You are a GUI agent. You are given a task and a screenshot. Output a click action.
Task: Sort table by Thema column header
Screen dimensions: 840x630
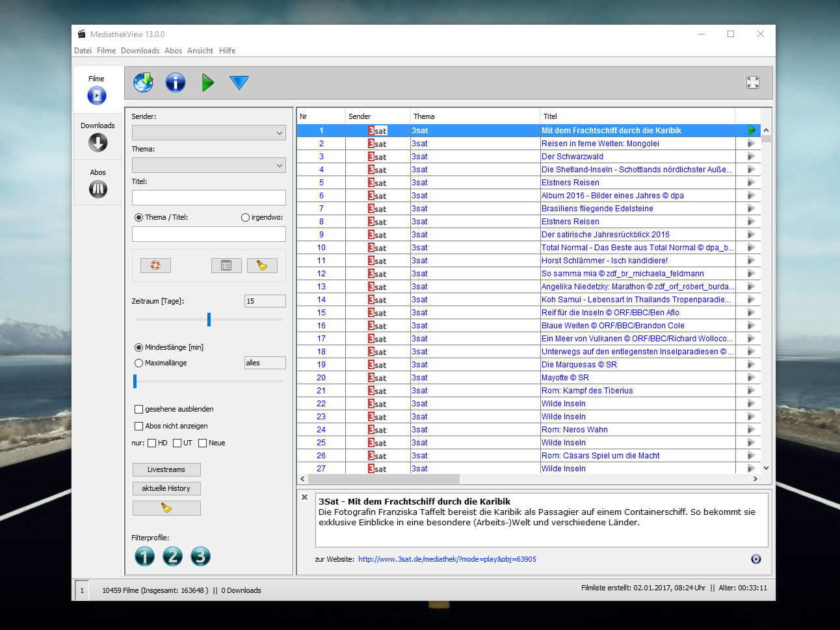475,116
